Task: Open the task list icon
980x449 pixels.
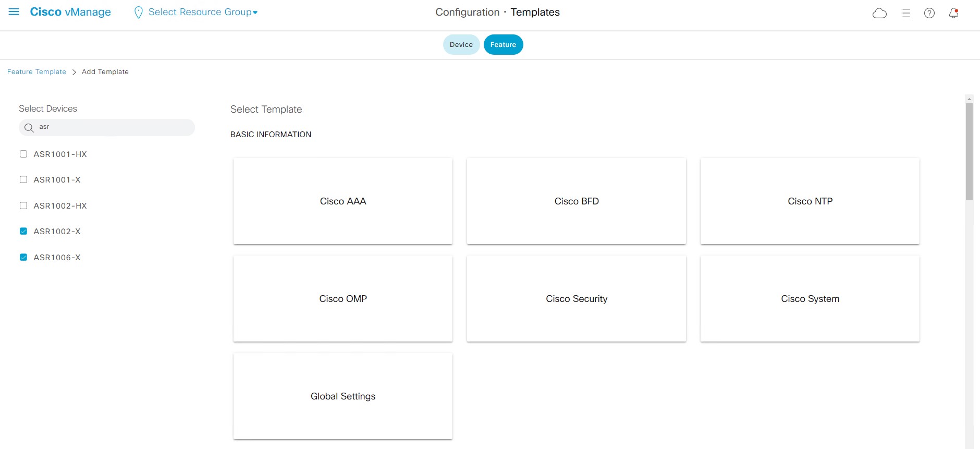Action: pos(905,13)
